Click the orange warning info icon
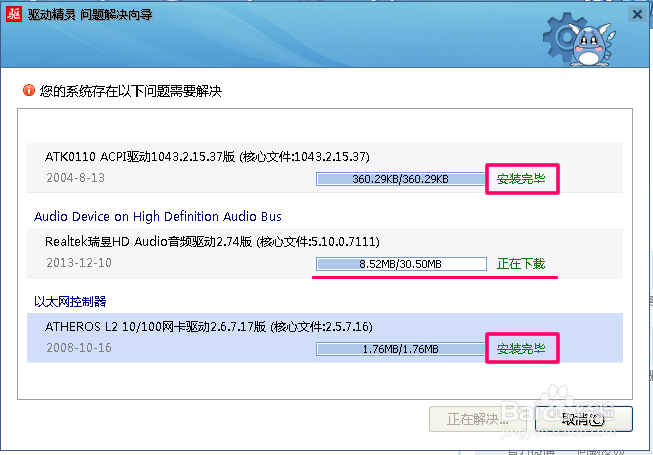This screenshot has width=653, height=455. (29, 90)
